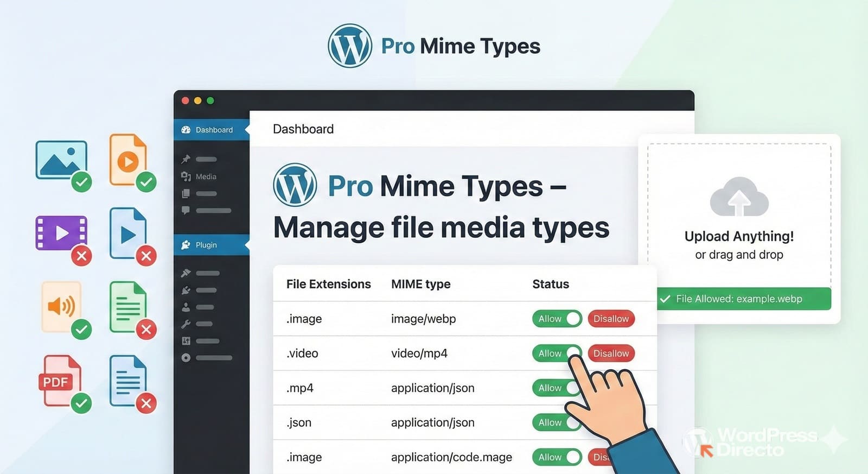Click the WordPress logo beside the heading
This screenshot has width=868, height=474.
(x=295, y=185)
